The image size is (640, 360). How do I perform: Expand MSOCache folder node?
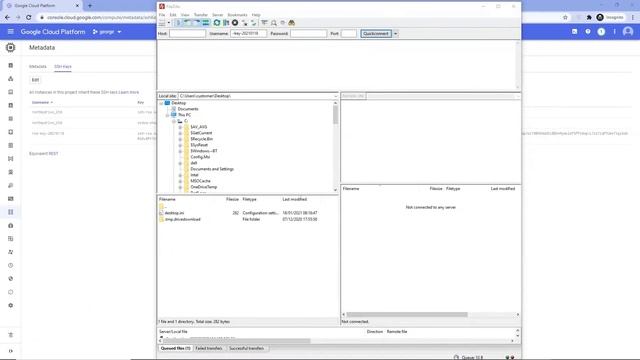pyautogui.click(x=180, y=181)
